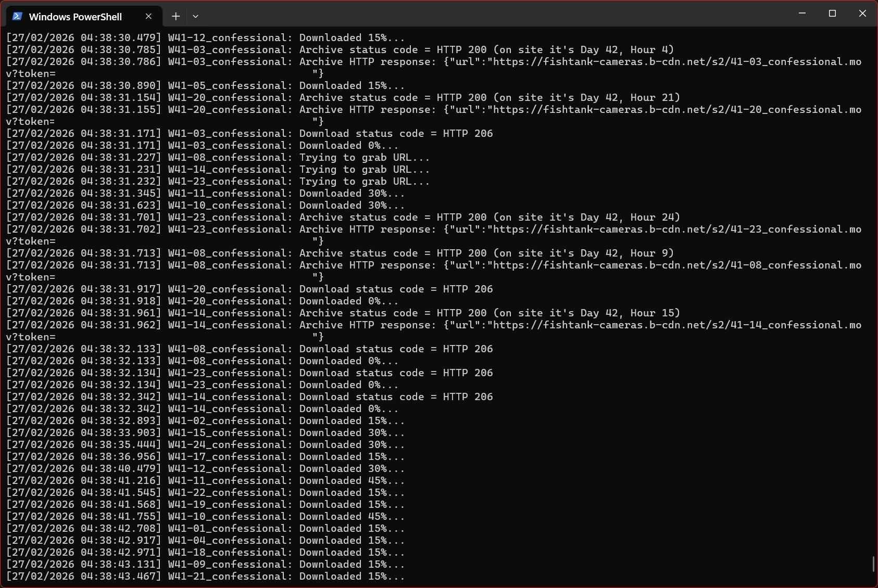Click the 'W41-05_confessional:' label
The image size is (878, 588).
pos(230,86)
